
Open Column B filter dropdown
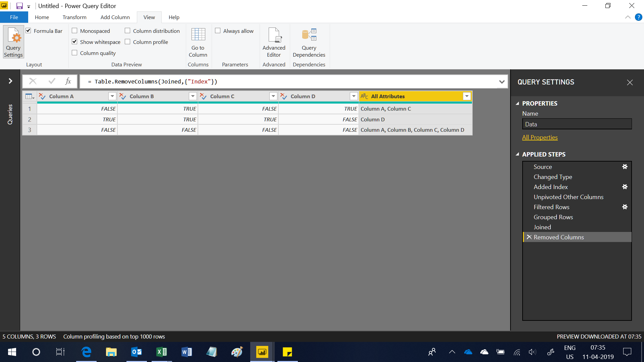tap(193, 97)
